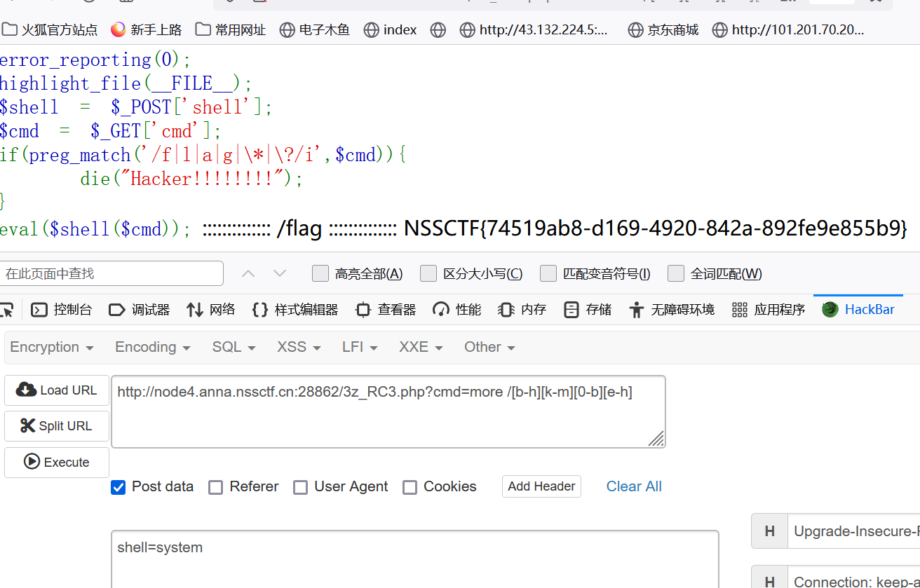Click the unnamed globe bookmark after index
920x588 pixels.
438,30
